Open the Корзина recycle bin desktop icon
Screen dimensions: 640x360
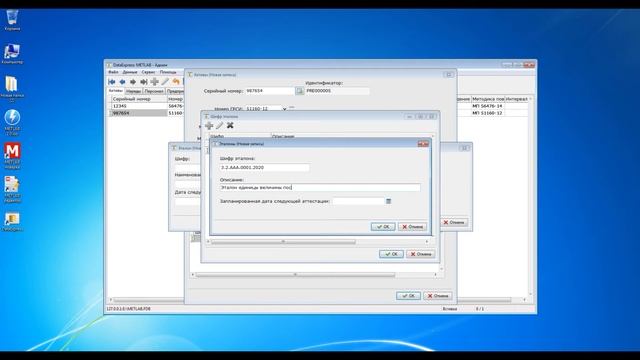point(12,20)
